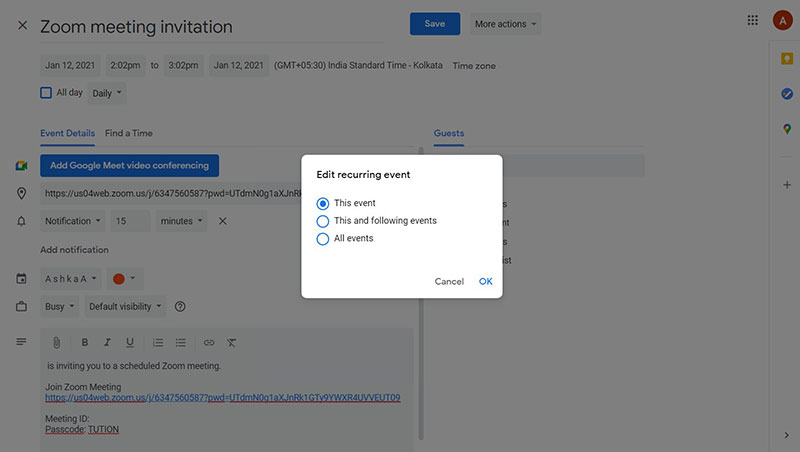800x452 pixels.
Task: Click the location pin icon
Action: click(21, 193)
